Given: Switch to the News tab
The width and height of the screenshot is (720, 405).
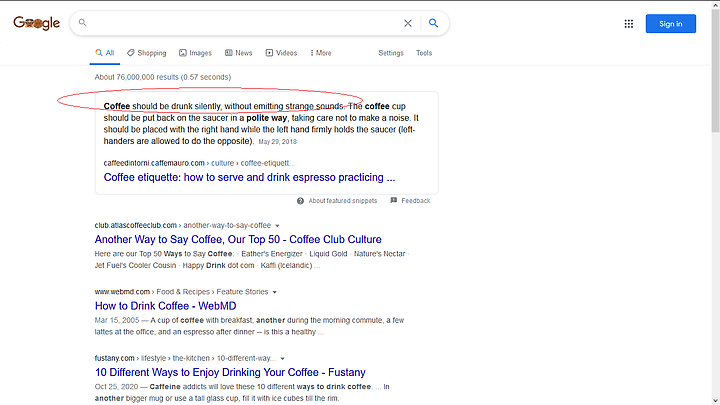Looking at the screenshot, I should click(x=238, y=53).
